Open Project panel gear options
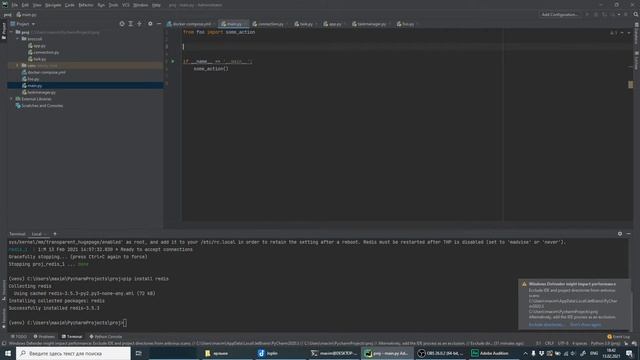640x360 pixels. [x=150, y=24]
